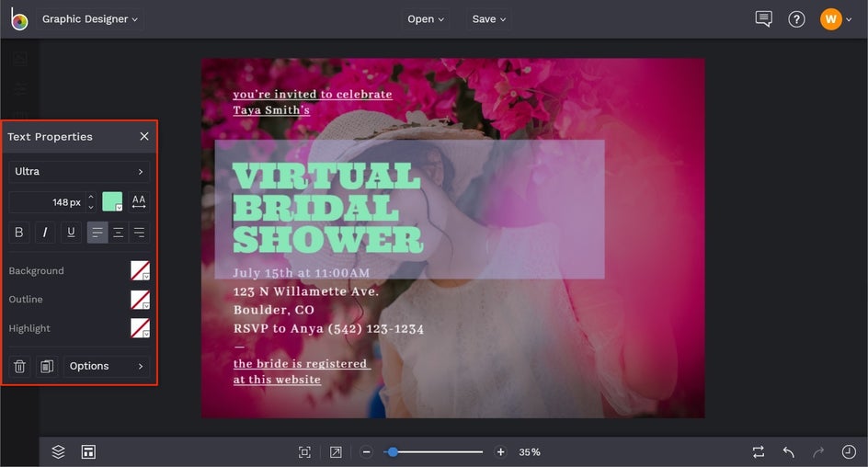The width and height of the screenshot is (868, 467).
Task: Open the letter spacing AA icon
Action: pos(139,202)
